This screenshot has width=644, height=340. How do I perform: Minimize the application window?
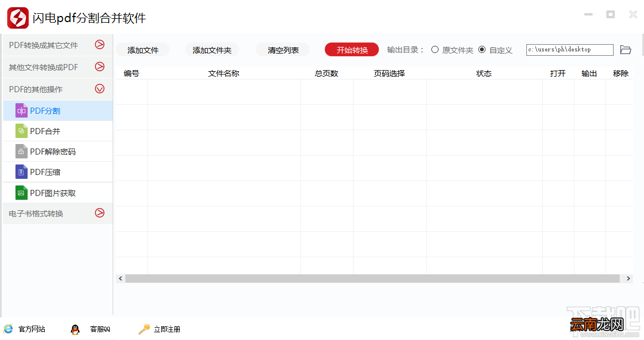(x=589, y=14)
